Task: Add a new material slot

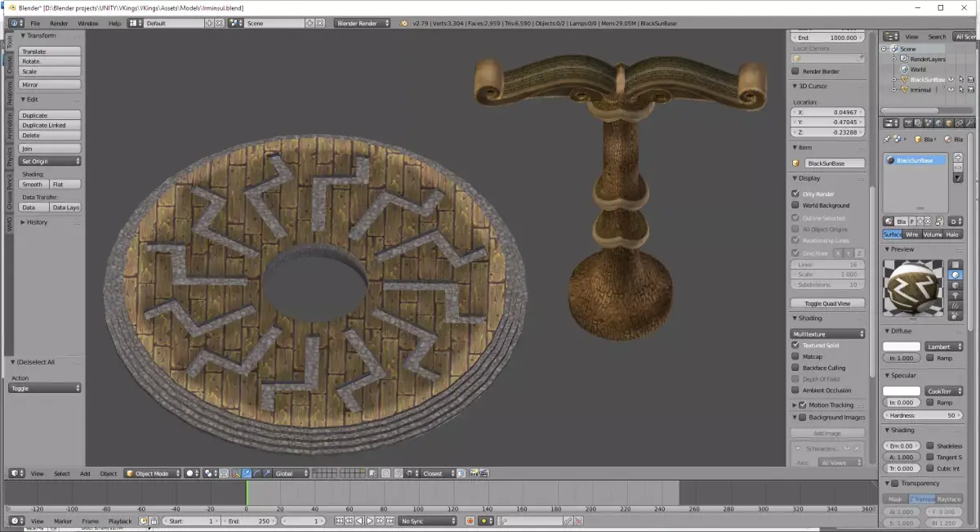Action: point(958,157)
